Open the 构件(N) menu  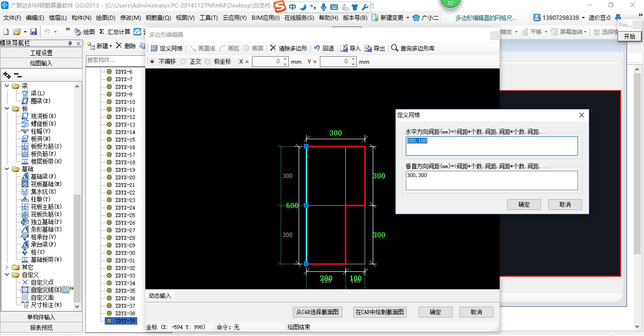(x=81, y=18)
